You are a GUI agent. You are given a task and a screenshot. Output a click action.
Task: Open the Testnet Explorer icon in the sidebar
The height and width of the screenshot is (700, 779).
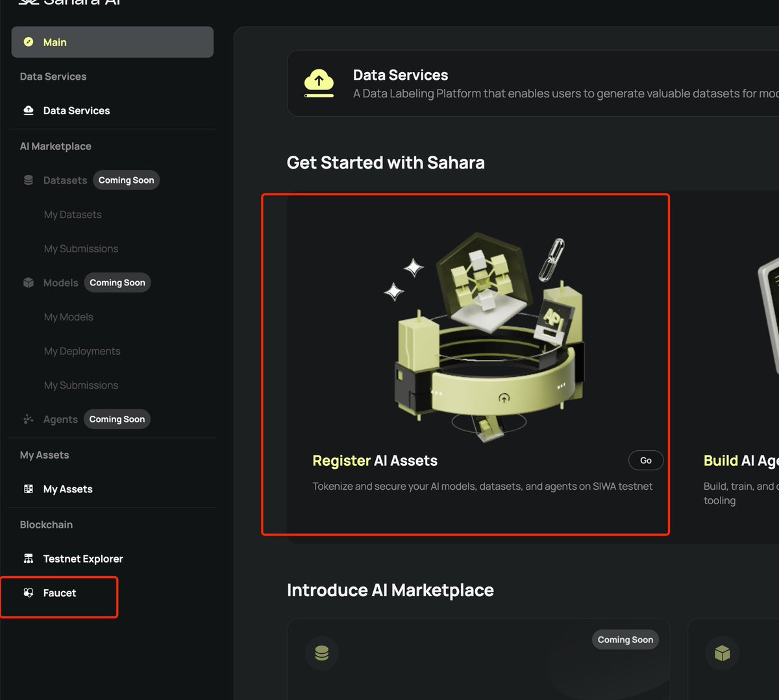coord(29,559)
